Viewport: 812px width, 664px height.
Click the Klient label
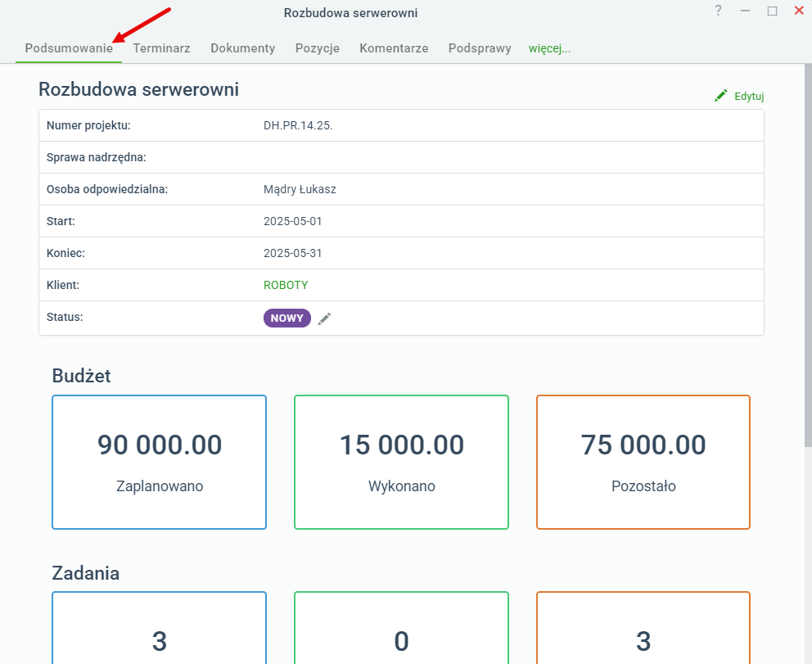(63, 286)
